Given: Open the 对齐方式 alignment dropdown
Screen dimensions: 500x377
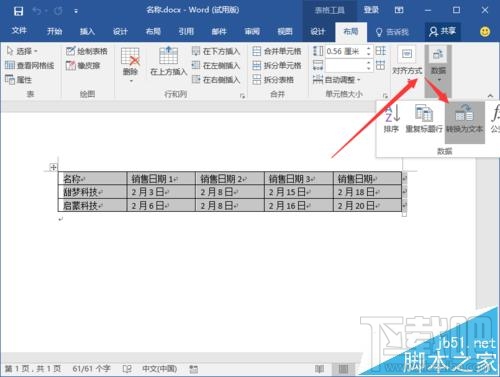Looking at the screenshot, I should click(407, 64).
